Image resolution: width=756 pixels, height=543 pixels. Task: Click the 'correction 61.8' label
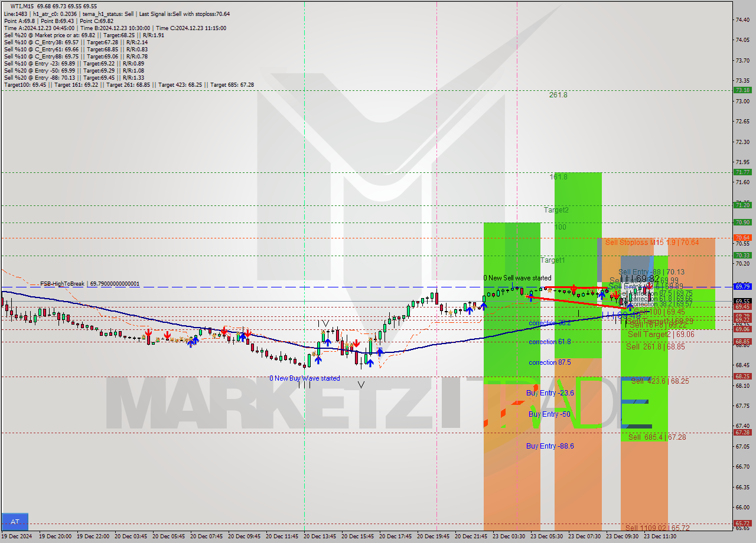(x=550, y=342)
